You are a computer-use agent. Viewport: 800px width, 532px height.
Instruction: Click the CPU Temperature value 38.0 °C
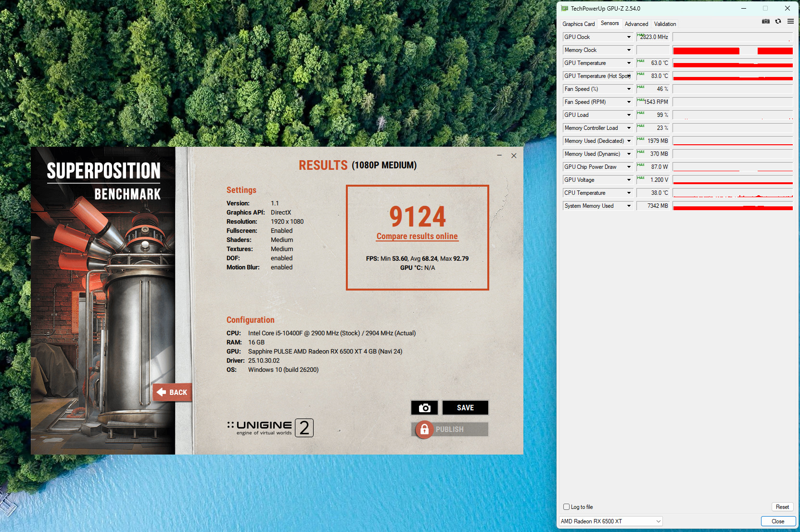(653, 193)
